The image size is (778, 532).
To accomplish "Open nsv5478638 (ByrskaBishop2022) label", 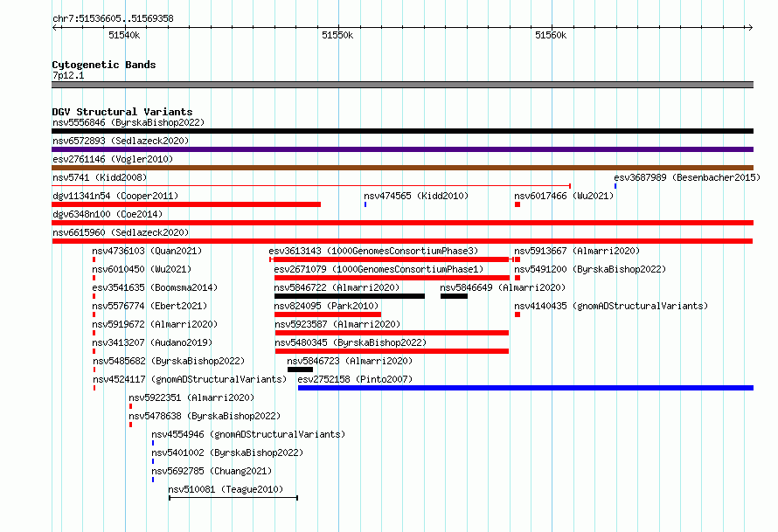I will (x=205, y=416).
